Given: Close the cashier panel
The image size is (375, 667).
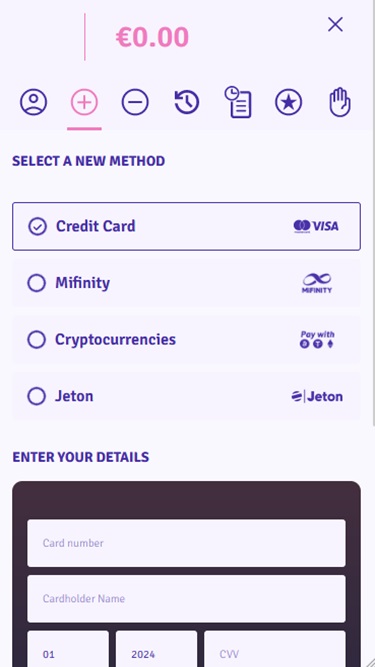Looking at the screenshot, I should coord(335,25).
